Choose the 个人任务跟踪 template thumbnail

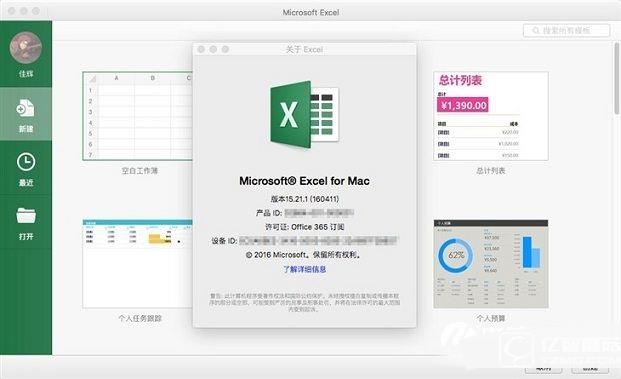pos(137,264)
